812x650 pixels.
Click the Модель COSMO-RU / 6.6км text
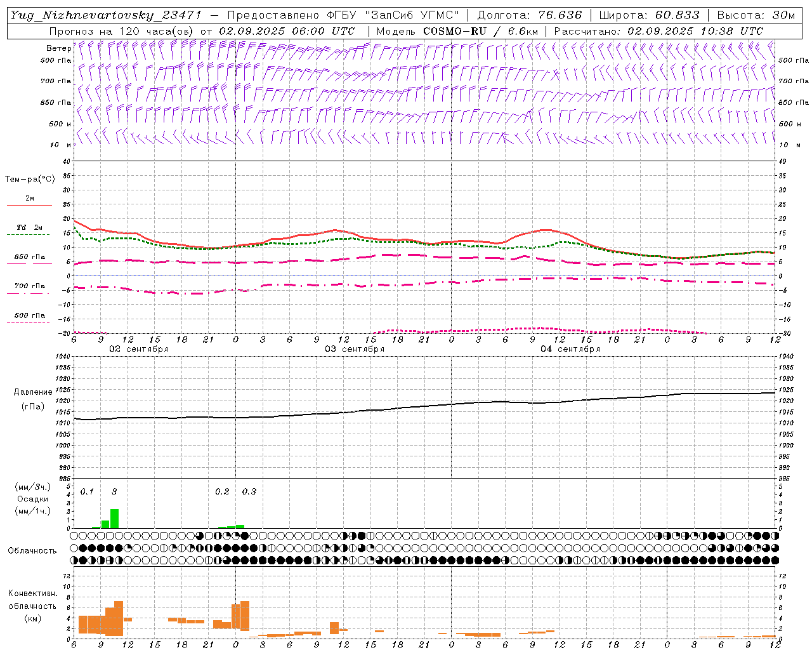(x=457, y=31)
